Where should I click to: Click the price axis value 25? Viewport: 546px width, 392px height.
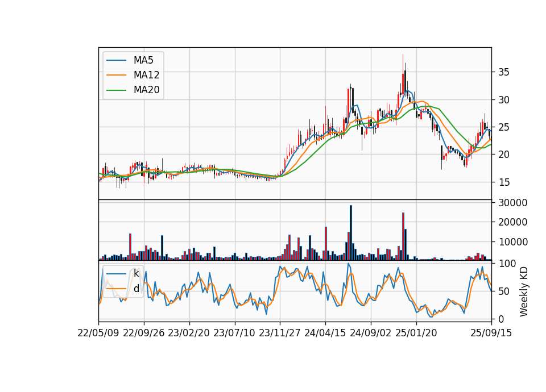click(x=504, y=127)
